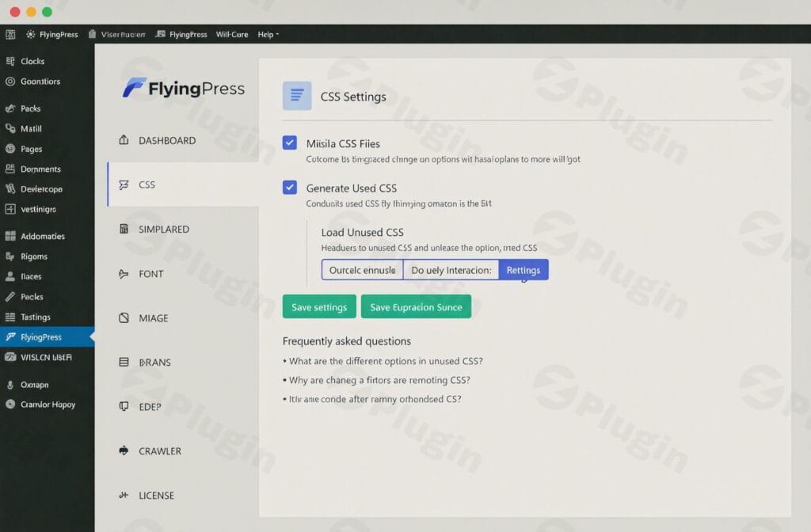Click the CSS Settings page icon
This screenshot has height=532, width=811.
295,95
